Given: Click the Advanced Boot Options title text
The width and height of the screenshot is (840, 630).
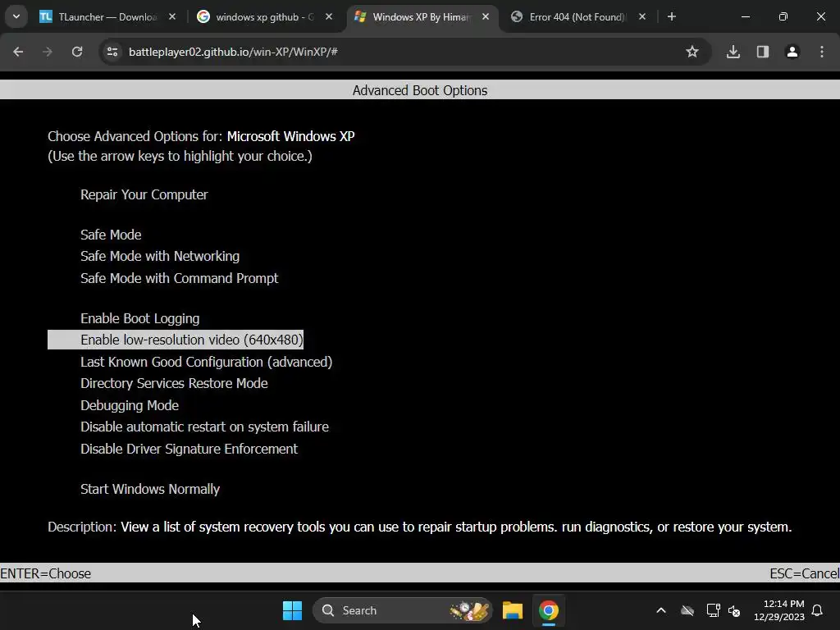Looking at the screenshot, I should [420, 90].
